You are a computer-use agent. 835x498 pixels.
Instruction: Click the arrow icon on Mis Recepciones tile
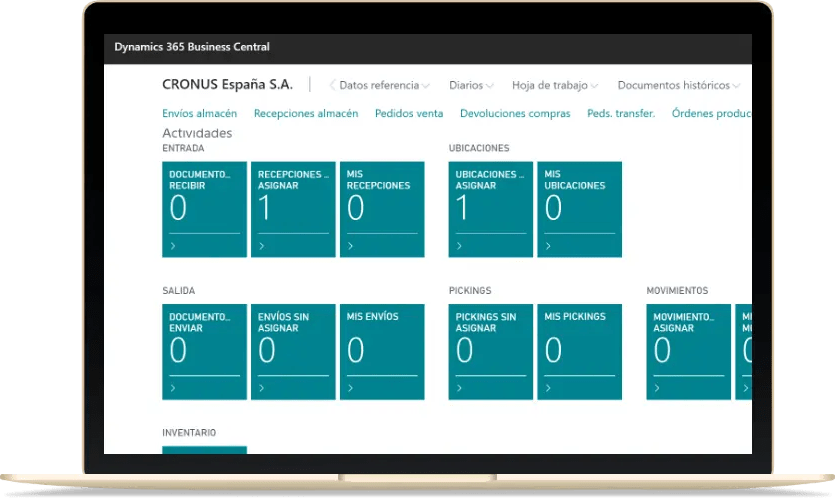pos(351,245)
